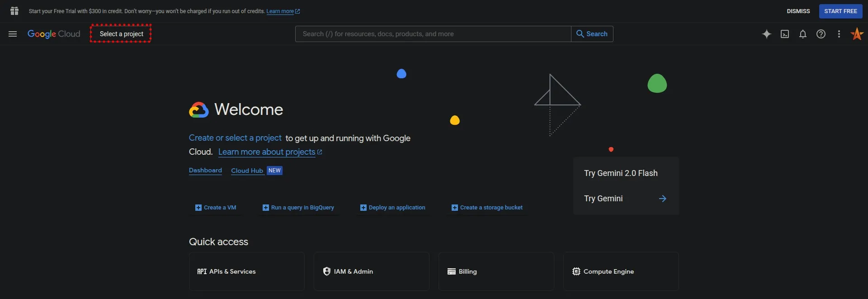Click the shield icon on IAM & Admin card
The image size is (868, 299).
click(x=327, y=271)
